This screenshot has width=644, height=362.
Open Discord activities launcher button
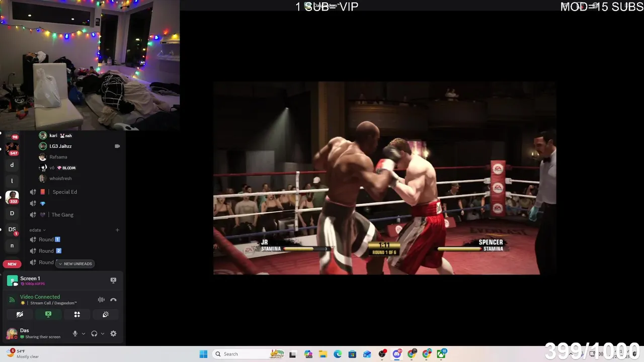(77, 314)
